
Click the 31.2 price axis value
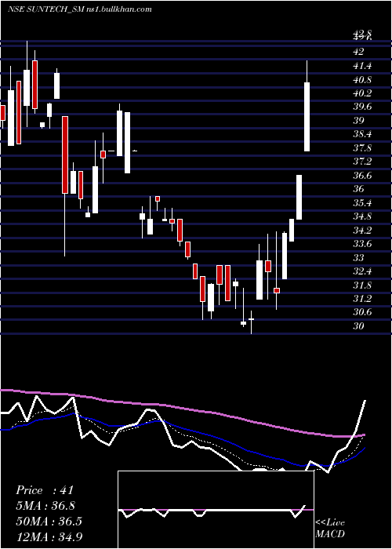[362, 299]
